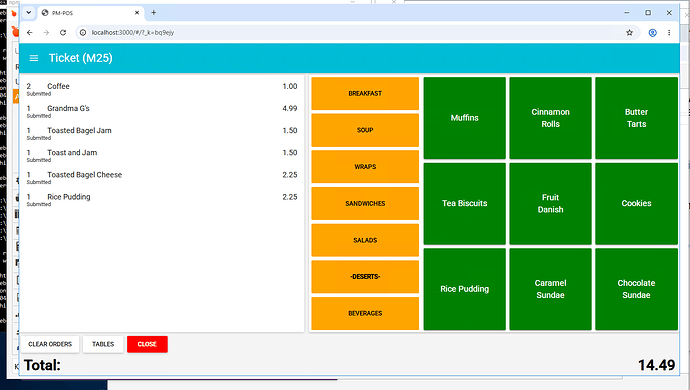The width and height of the screenshot is (690, 390).
Task: Open the TABLES view
Action: pyautogui.click(x=103, y=344)
